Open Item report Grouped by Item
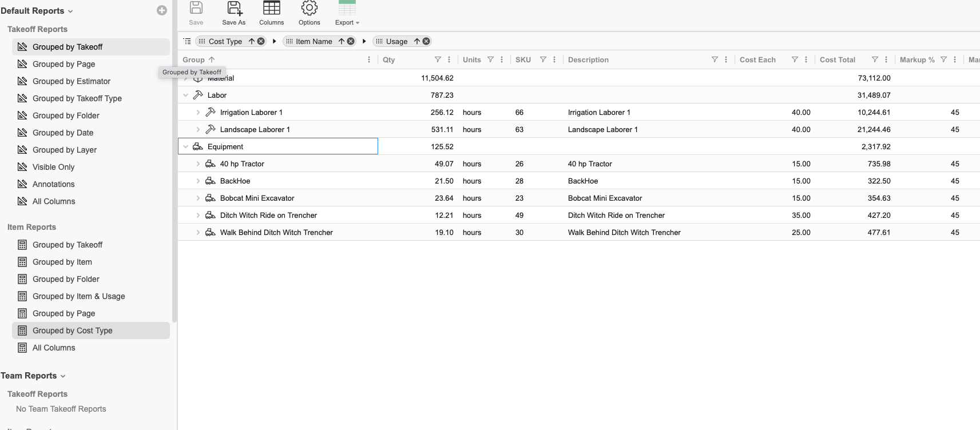Screen dimensions: 980x430 coord(91,262)
